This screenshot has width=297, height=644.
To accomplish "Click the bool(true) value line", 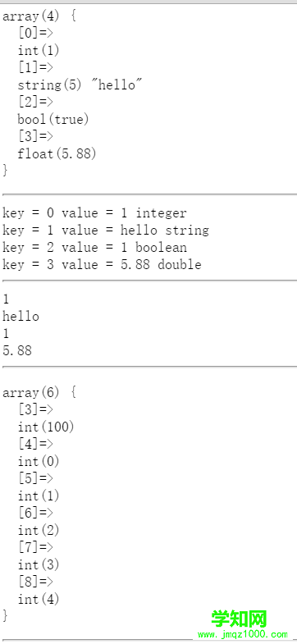I will tap(53, 120).
